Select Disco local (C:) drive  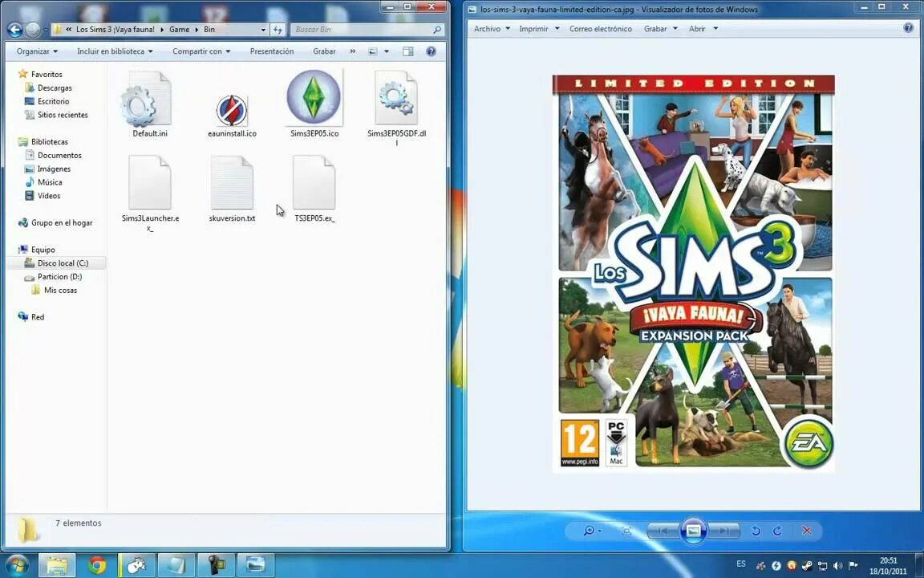coord(63,263)
